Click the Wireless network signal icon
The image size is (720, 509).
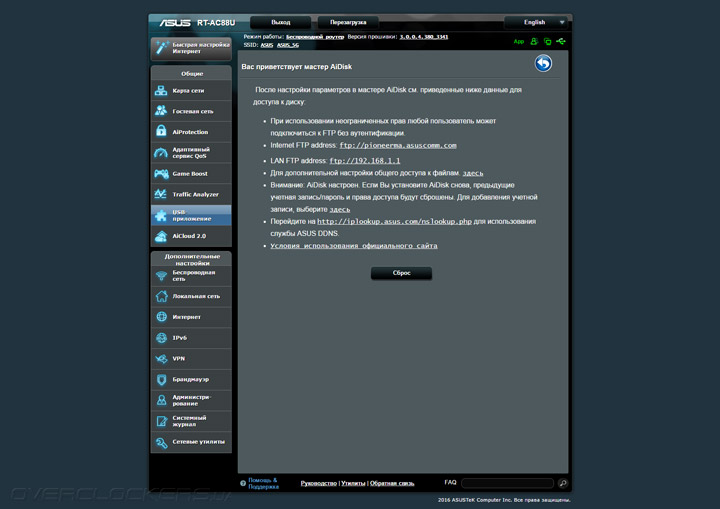[x=161, y=276]
